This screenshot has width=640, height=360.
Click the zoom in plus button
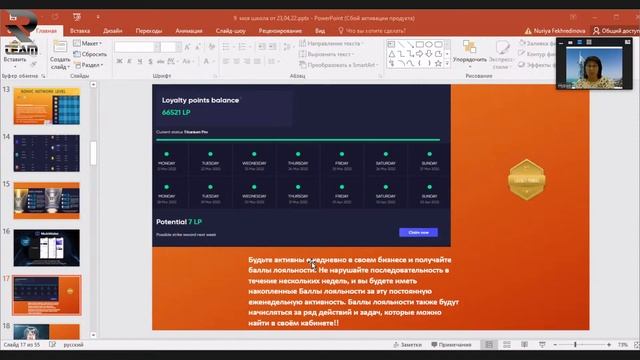tap(609, 345)
